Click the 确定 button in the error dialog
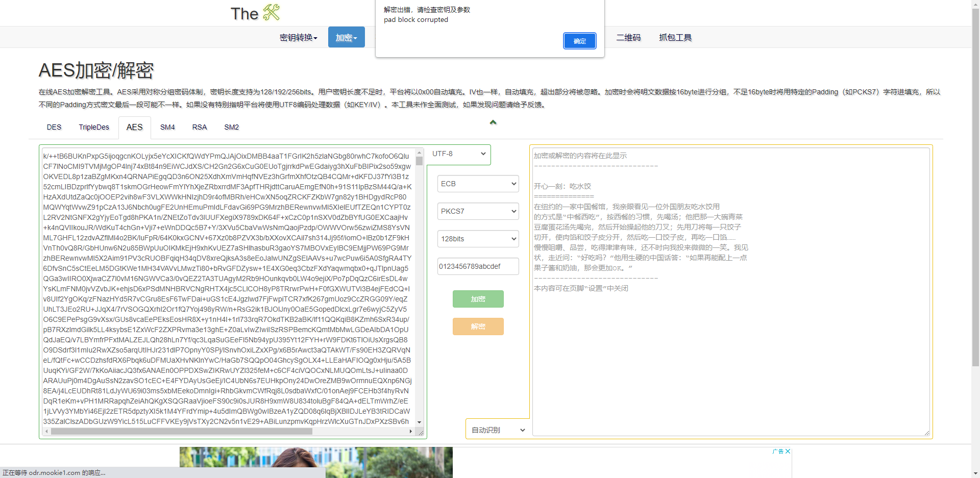980x478 pixels. [x=579, y=41]
